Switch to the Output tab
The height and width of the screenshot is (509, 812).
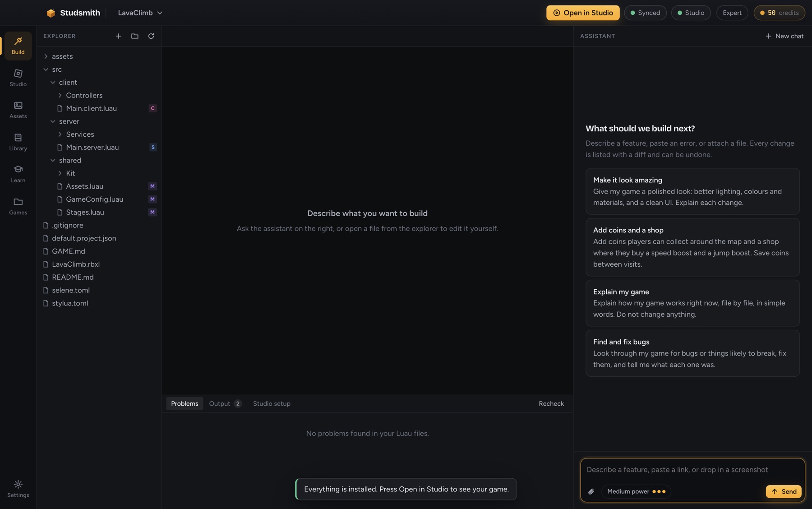click(x=225, y=403)
